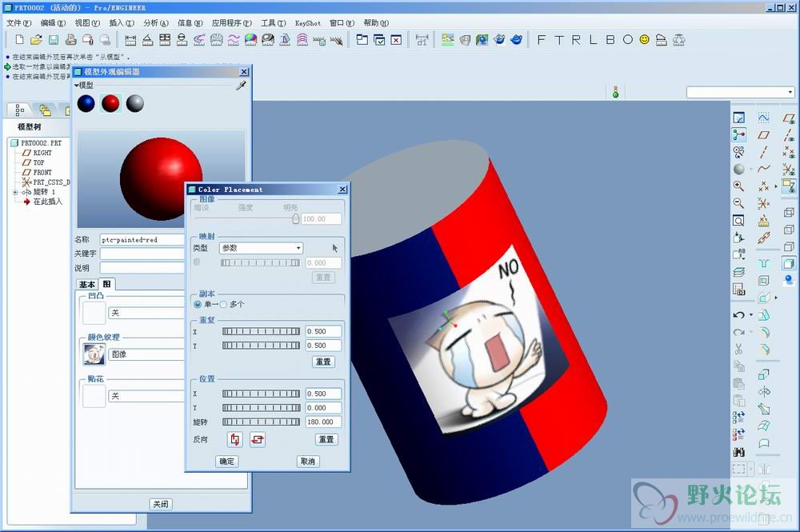Viewport: 800px width, 532px height.
Task: Click the eyedropper in the appearance editor
Action: click(x=241, y=86)
